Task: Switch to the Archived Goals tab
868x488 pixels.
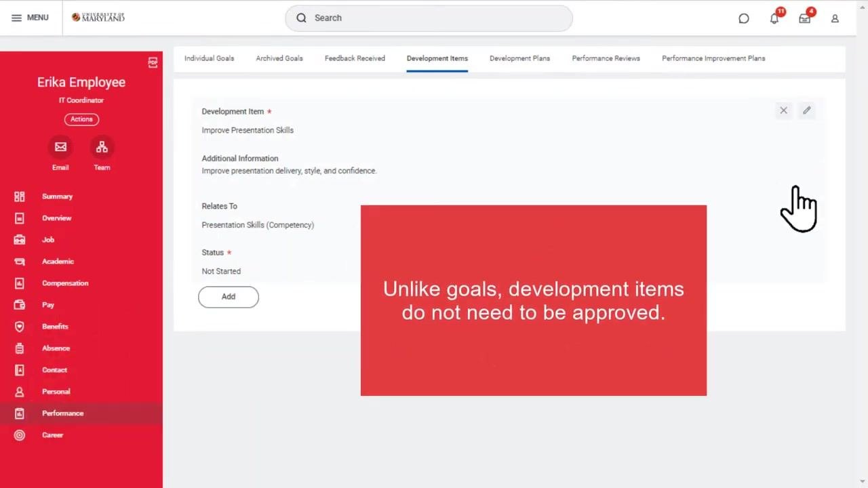Action: [279, 58]
